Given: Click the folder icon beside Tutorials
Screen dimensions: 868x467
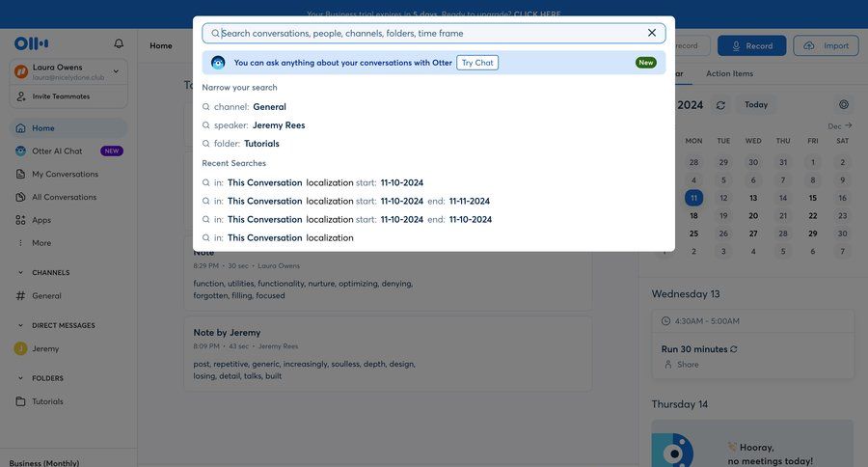Looking at the screenshot, I should [x=20, y=401].
